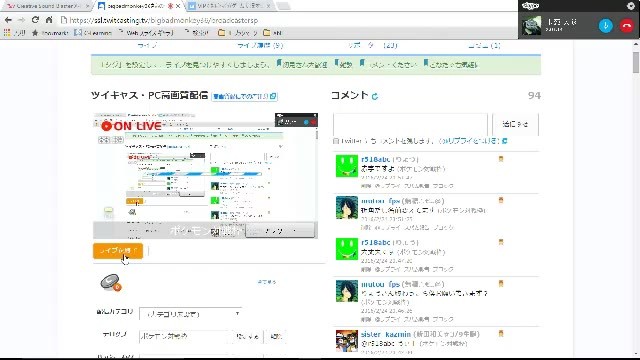
Task: Open the sister_kazmin username link
Action: pos(386,334)
